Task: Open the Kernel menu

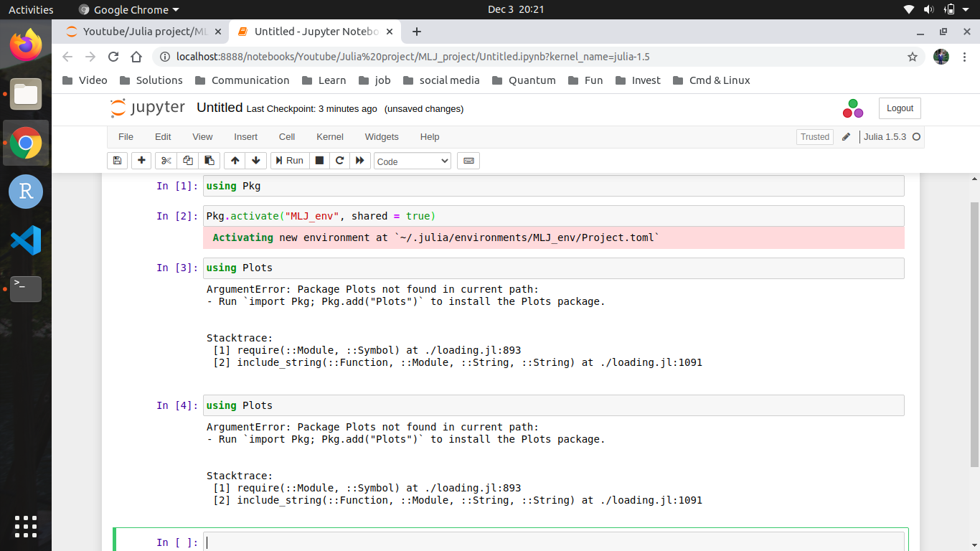Action: 330,136
